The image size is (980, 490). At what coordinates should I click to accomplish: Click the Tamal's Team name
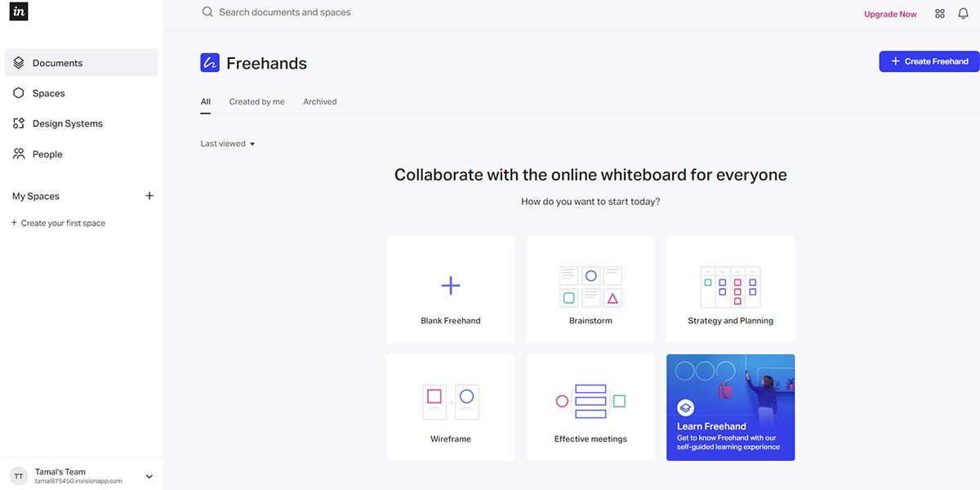coord(60,472)
